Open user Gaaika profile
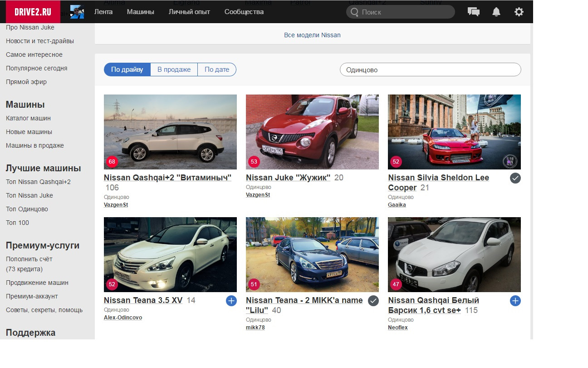Viewport: 588px width, 368px height. pos(397,205)
